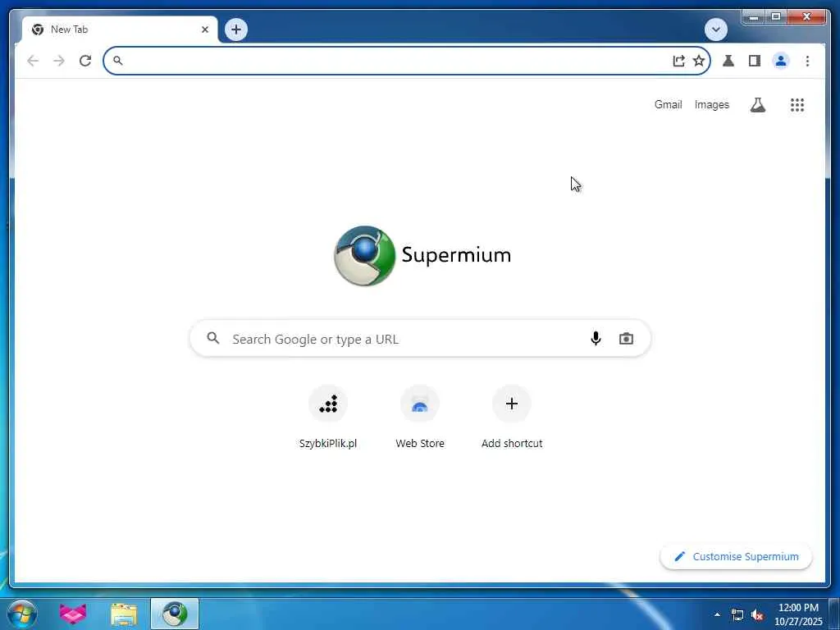Open the three-dot browser menu
The width and height of the screenshot is (840, 630).
[x=807, y=61]
